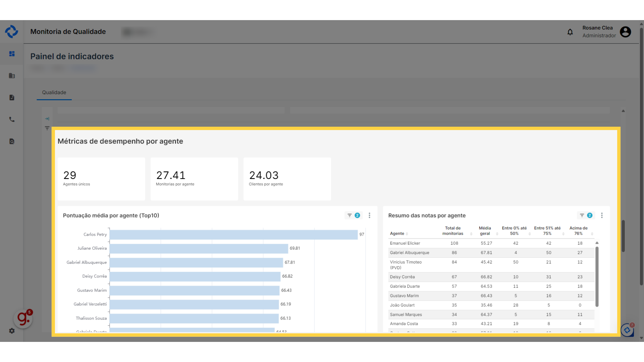Viewport: 644px width, 362px height.
Task: Click the floating help widget icon
Action: tap(627, 330)
